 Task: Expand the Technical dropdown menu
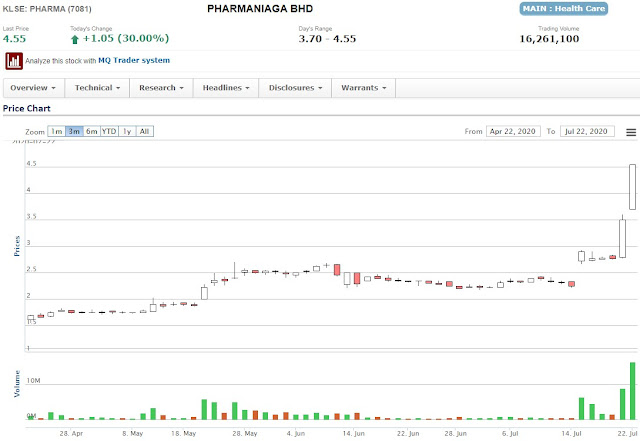[97, 88]
